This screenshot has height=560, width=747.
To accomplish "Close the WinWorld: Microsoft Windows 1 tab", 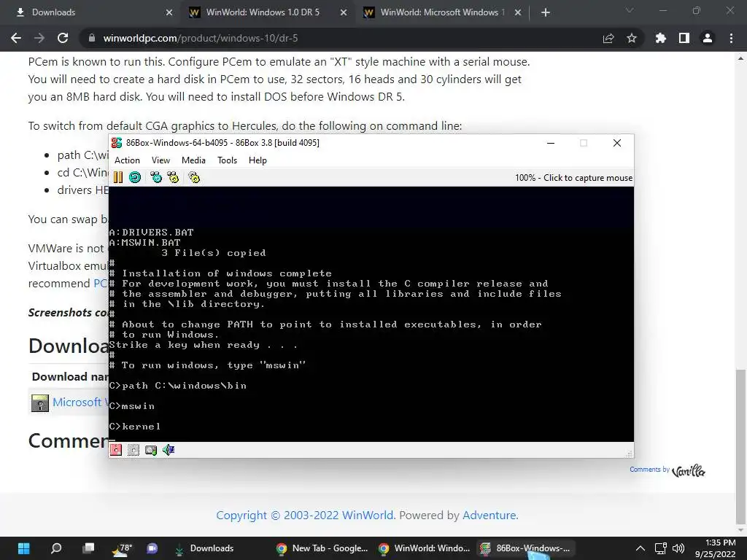I will pos(518,12).
